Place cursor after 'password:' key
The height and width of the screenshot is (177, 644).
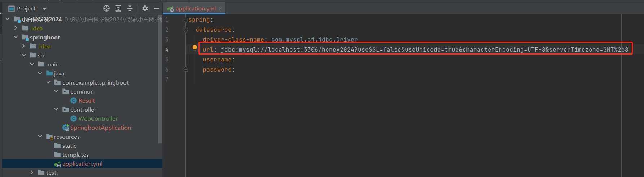[235, 70]
